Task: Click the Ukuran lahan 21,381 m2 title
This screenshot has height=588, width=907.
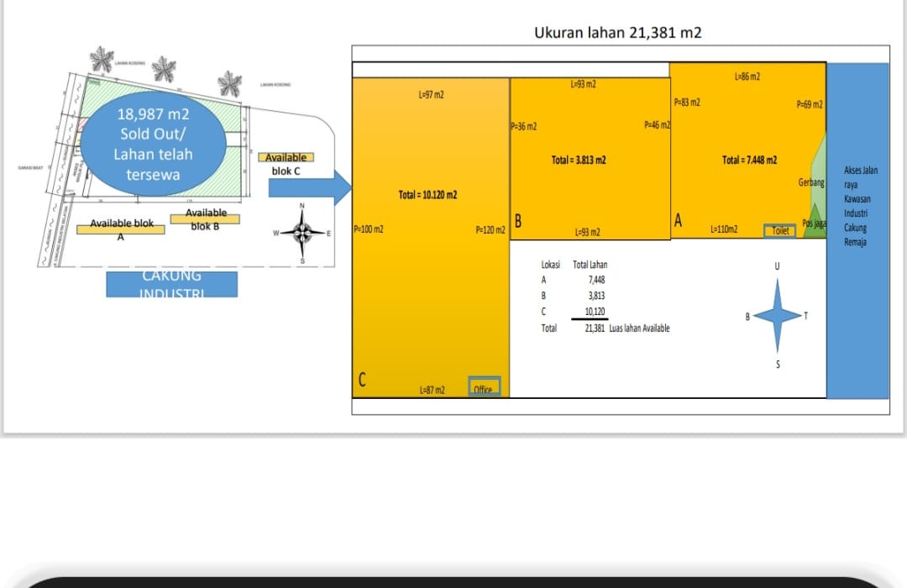Action: click(617, 33)
